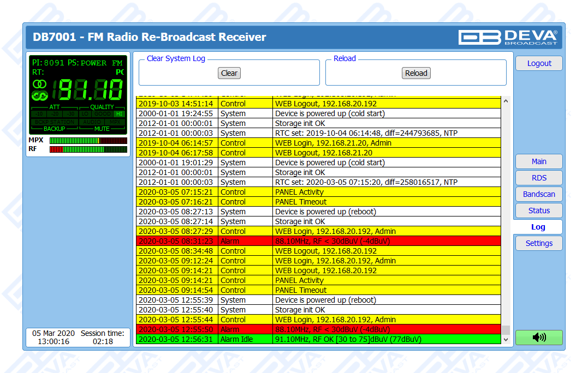Click the BCKP STATION backup indicator

click(x=54, y=122)
